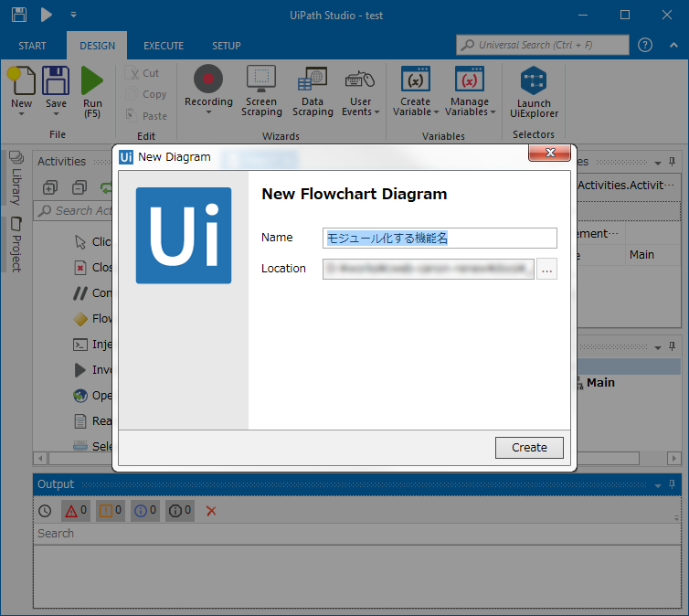
Task: Expand the New dropdown arrow
Action: coord(21,114)
